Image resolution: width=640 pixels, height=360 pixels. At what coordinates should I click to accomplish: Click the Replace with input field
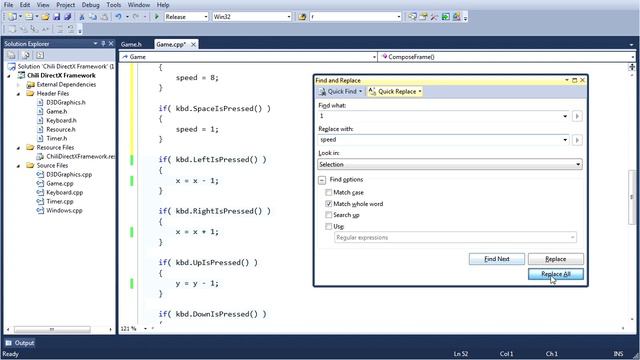click(440, 140)
